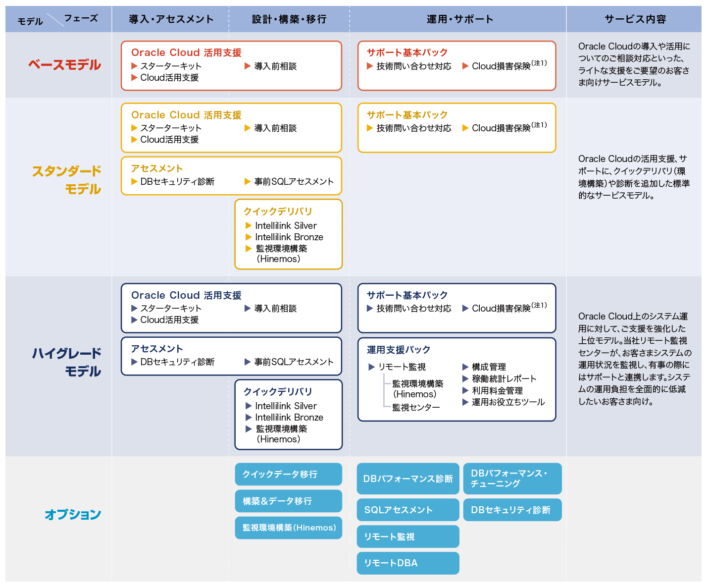
Task: Click the リモートDBA option button
Action: pos(408,563)
